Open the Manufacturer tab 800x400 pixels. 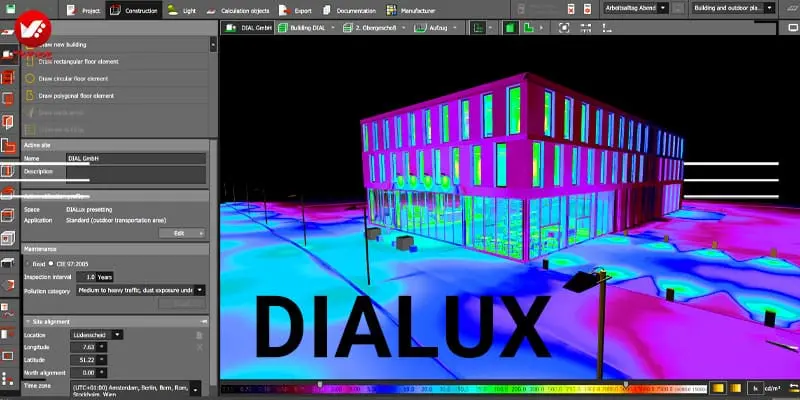tap(411, 10)
